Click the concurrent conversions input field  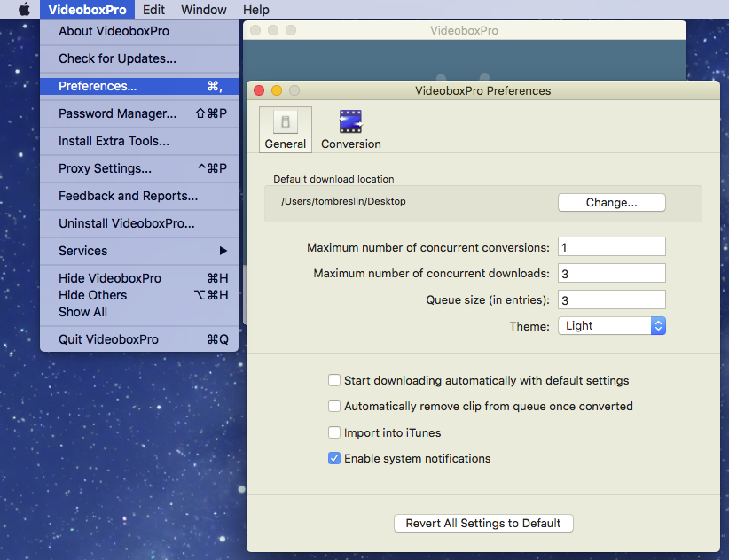point(611,247)
